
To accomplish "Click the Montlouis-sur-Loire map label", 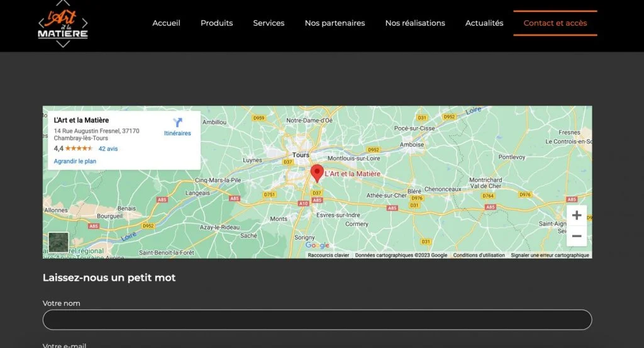I will [x=353, y=158].
